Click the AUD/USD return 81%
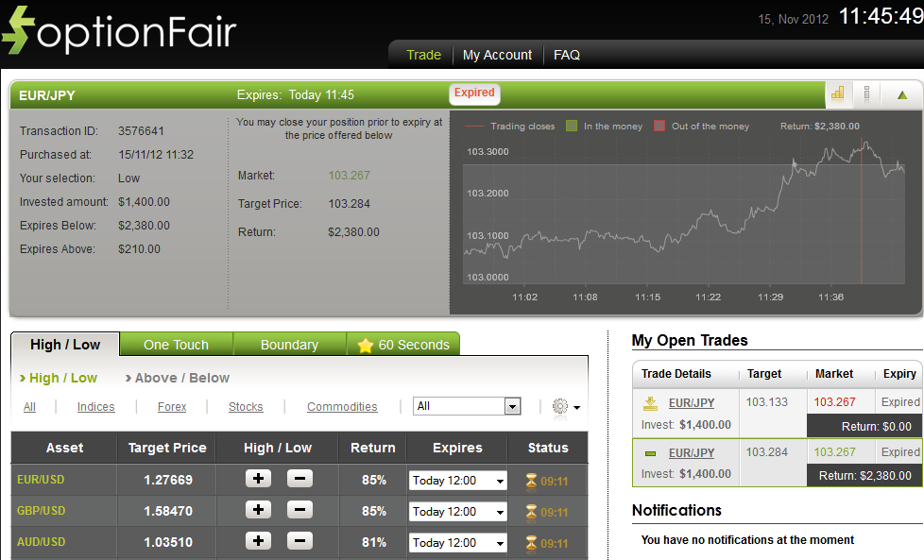 coord(374,542)
